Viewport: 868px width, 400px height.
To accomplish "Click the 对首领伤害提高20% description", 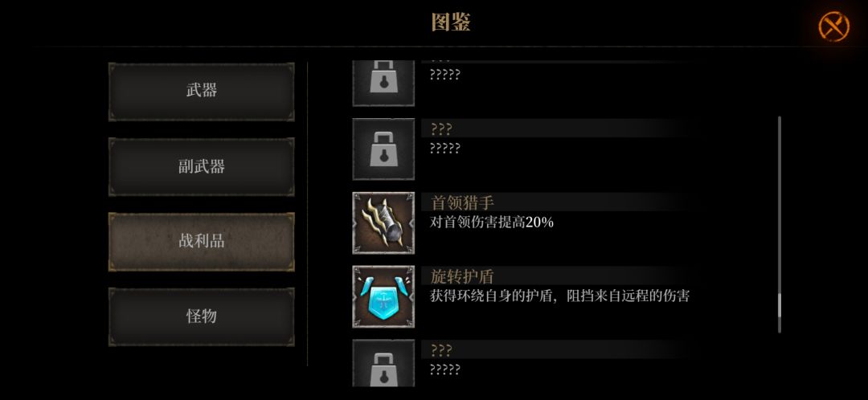I will click(x=492, y=222).
